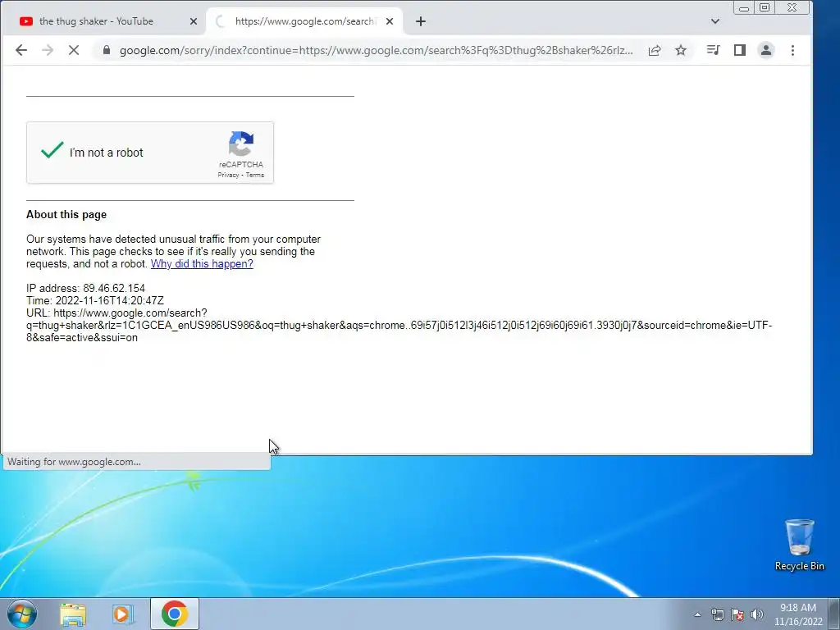Image resolution: width=840 pixels, height=630 pixels.
Task: Expand the tab search chevron
Action: coord(715,21)
